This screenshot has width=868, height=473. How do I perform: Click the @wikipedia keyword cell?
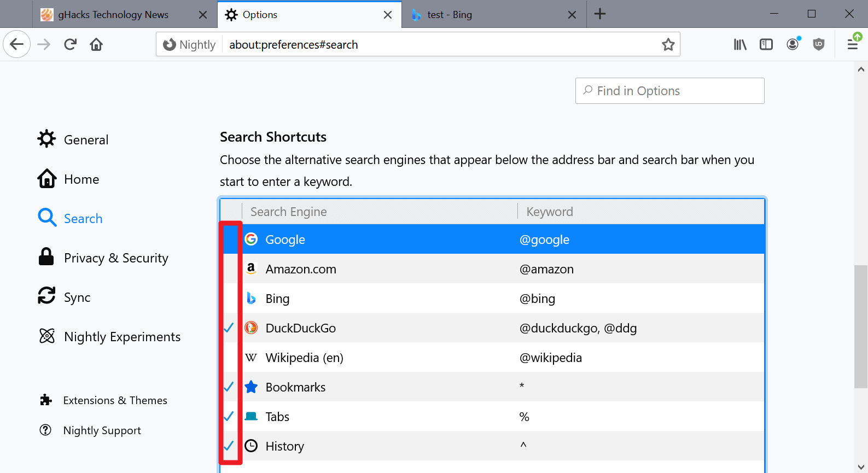tap(550, 358)
